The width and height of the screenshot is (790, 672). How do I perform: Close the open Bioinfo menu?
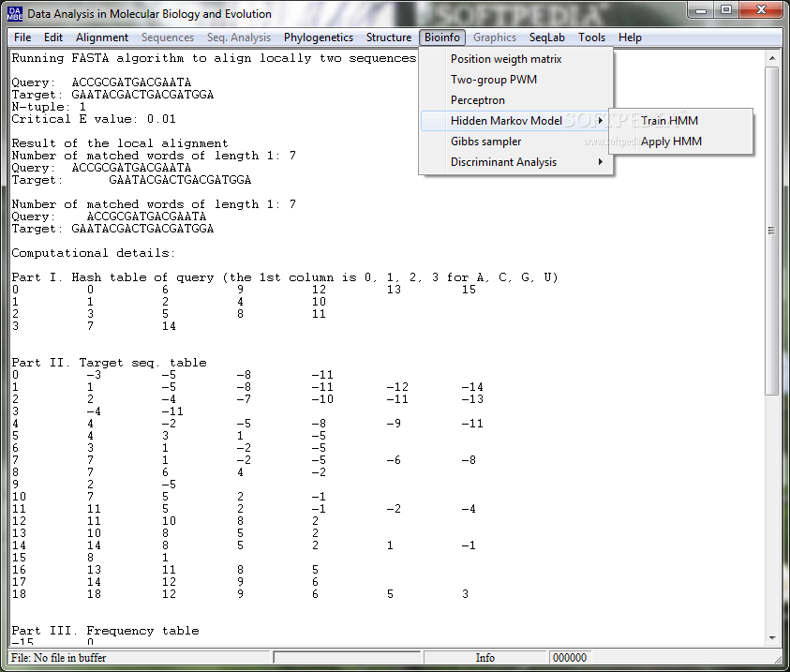click(441, 37)
